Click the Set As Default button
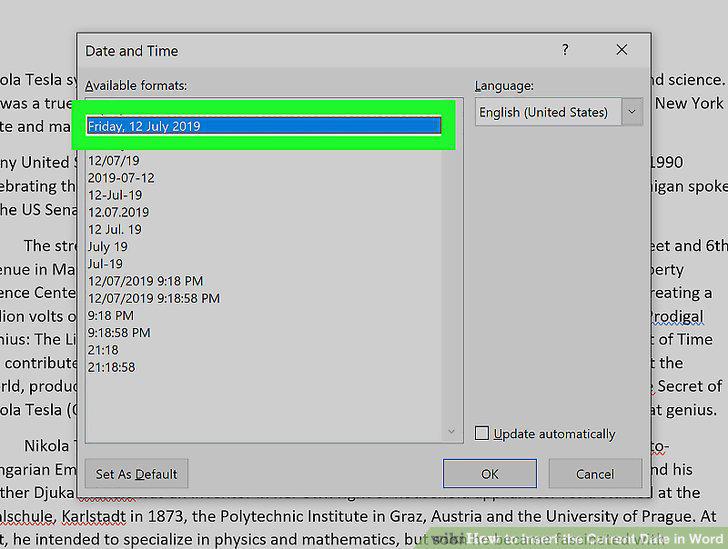 [136, 474]
